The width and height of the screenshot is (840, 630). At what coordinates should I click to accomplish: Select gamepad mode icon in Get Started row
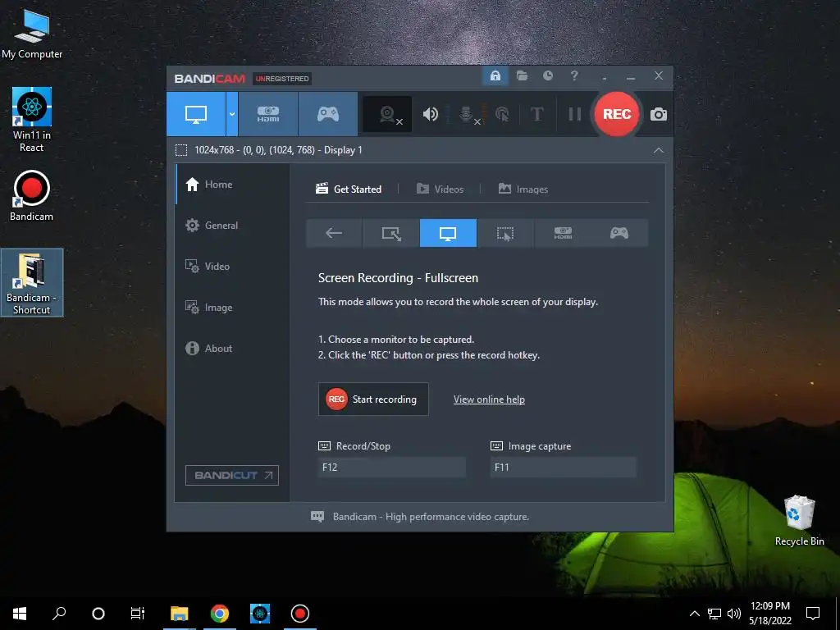click(x=619, y=233)
